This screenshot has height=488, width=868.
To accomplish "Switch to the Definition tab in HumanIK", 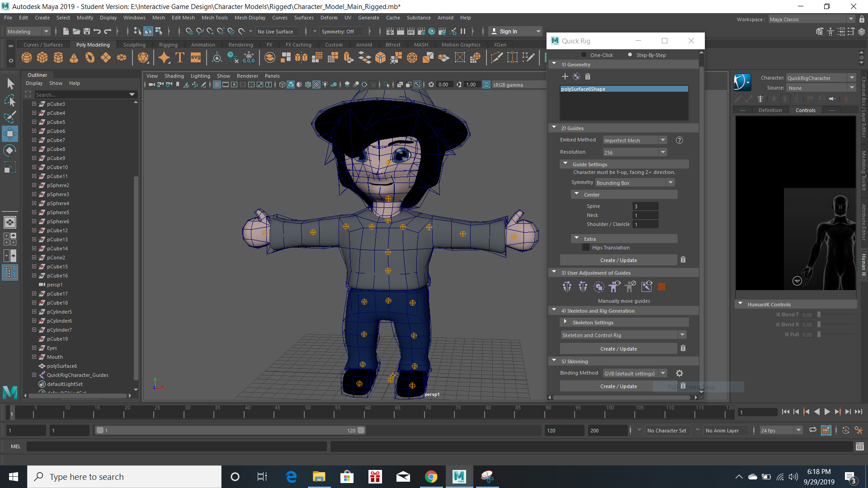I will click(x=770, y=110).
